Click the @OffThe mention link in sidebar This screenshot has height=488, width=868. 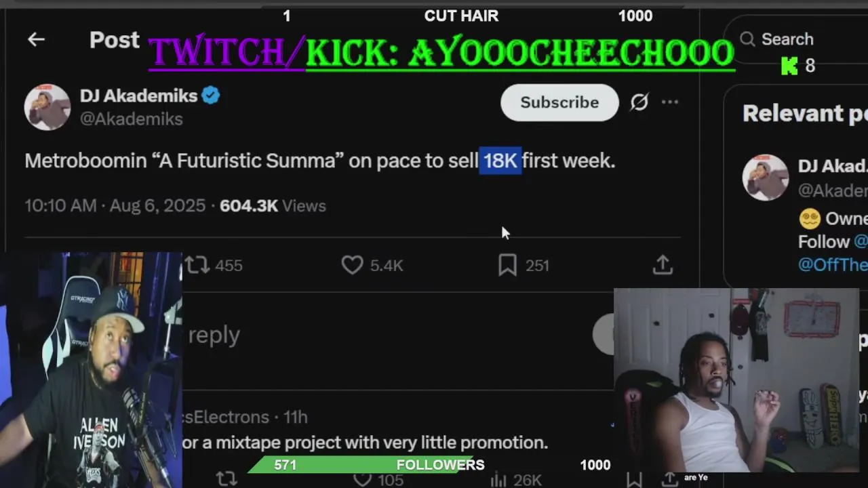point(833,264)
